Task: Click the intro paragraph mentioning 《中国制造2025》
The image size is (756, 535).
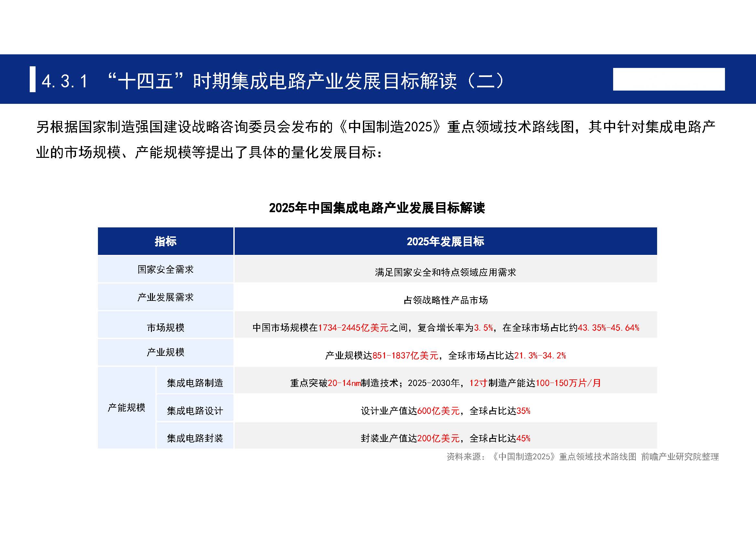Action: point(375,139)
